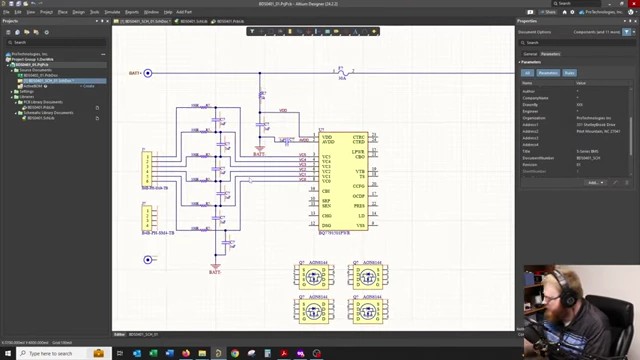Collapse the Source Documents folder
The width and height of the screenshot is (640, 360).
point(11,70)
